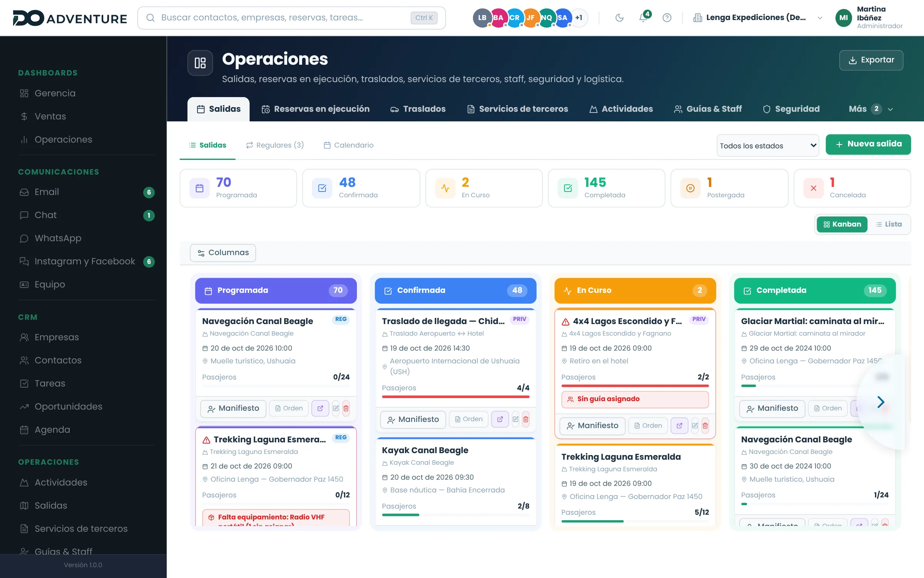
Task: Open the Calendario sub-tab
Action: coord(348,145)
